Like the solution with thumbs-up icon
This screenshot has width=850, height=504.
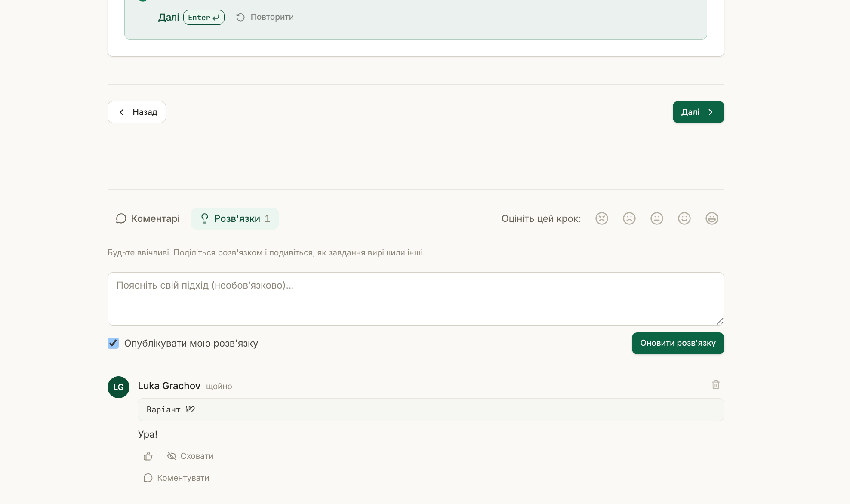pyautogui.click(x=148, y=456)
